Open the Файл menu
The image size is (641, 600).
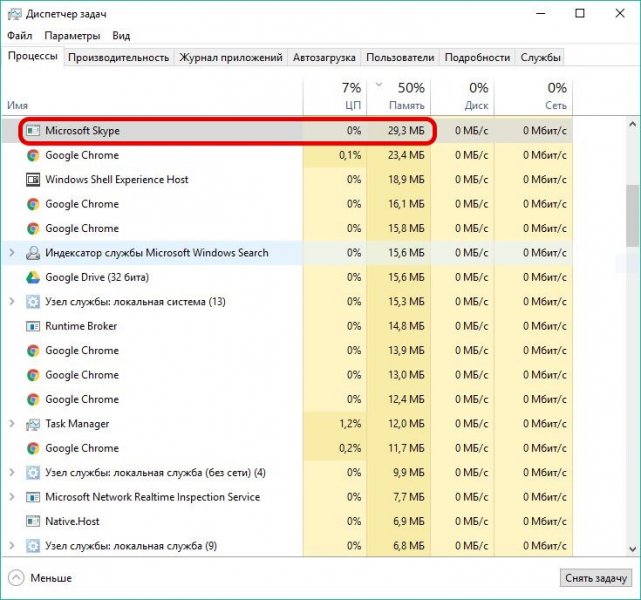point(19,36)
